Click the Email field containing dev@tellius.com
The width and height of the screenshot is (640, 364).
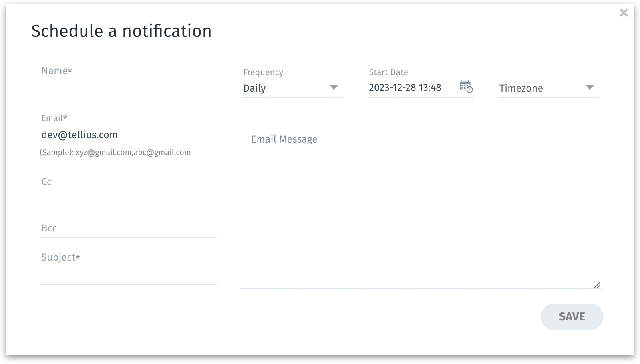coord(128,135)
